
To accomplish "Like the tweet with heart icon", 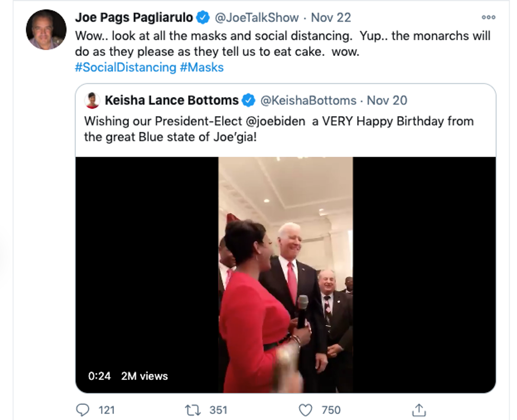I will click(306, 410).
